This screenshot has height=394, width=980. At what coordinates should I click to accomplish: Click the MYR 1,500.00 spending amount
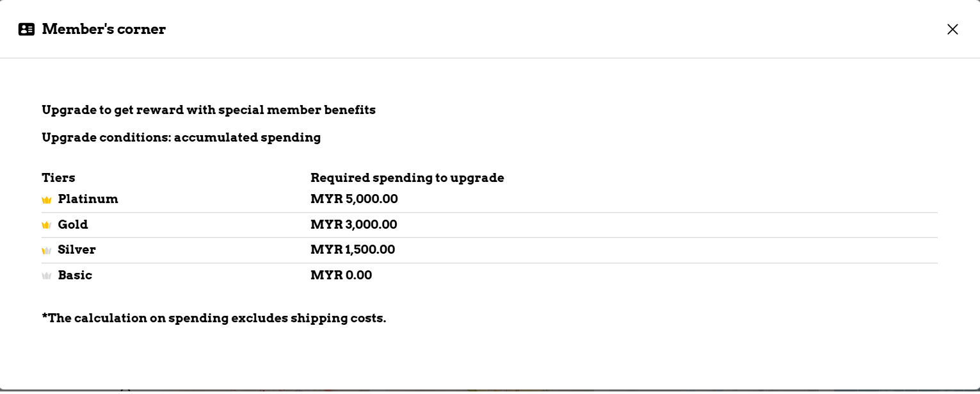353,250
